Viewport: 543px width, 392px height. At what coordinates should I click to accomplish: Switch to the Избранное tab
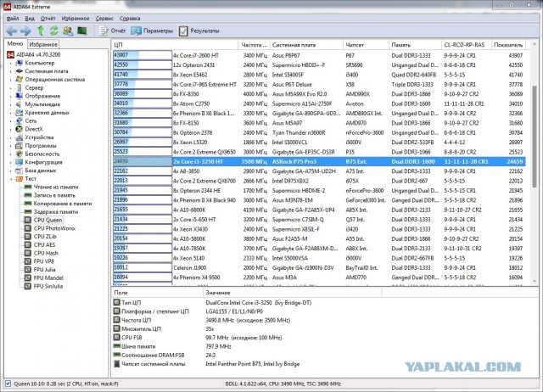click(42, 42)
